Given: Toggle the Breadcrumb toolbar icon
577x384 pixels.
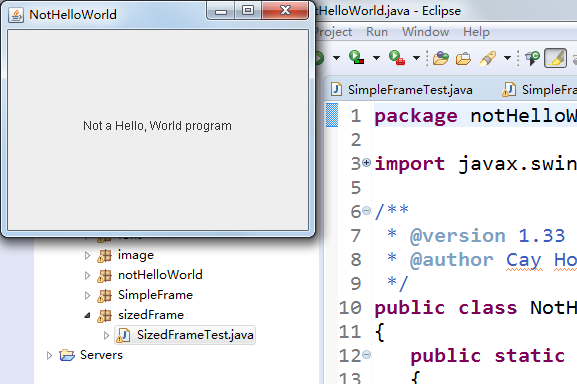Looking at the screenshot, I should [532, 58].
